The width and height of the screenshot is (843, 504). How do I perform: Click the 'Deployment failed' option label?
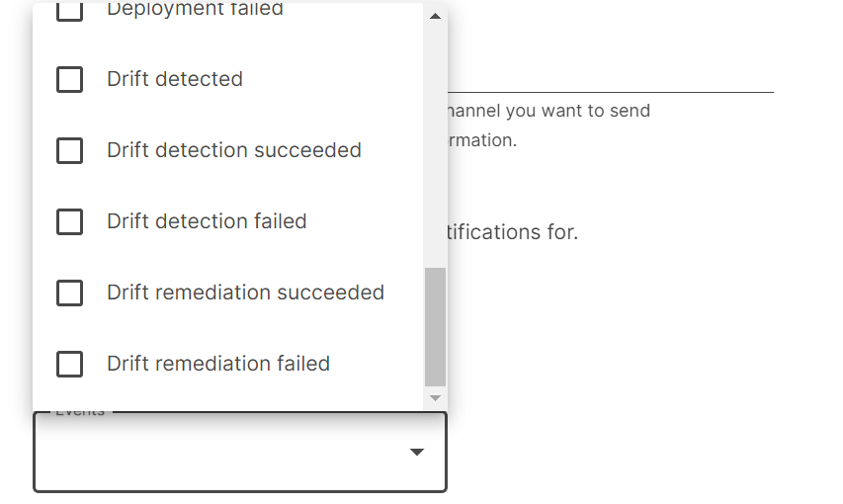195,10
